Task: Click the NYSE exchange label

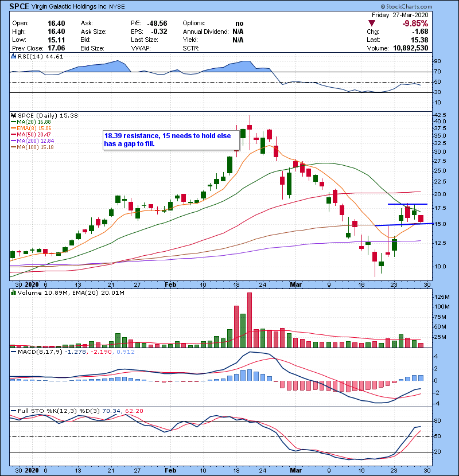Action: point(116,7)
